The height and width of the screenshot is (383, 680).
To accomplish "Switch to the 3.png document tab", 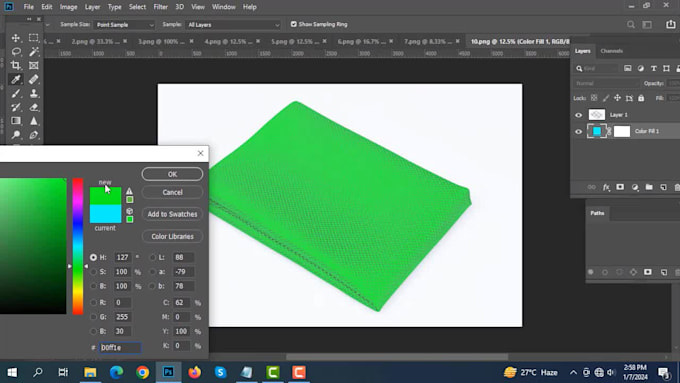I will 161,42.
